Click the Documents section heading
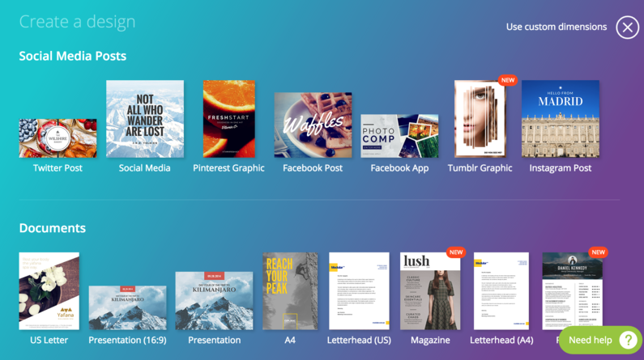 (x=52, y=228)
